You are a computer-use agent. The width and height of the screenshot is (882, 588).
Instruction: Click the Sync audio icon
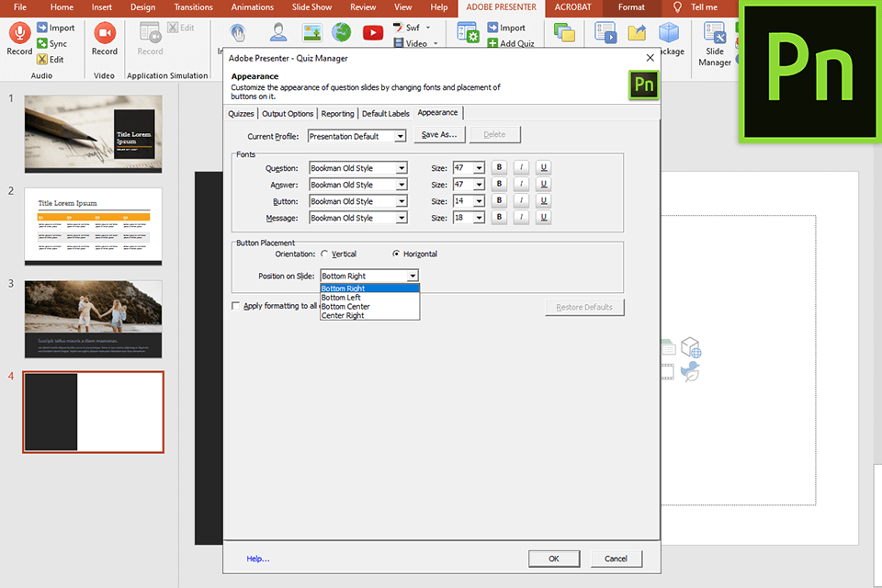coord(43,44)
